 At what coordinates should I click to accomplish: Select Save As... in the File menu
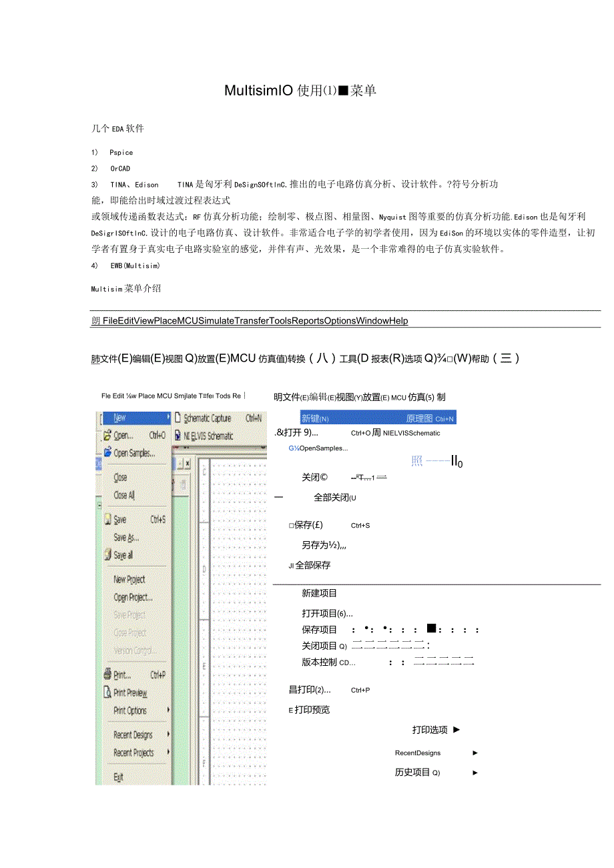126,538
